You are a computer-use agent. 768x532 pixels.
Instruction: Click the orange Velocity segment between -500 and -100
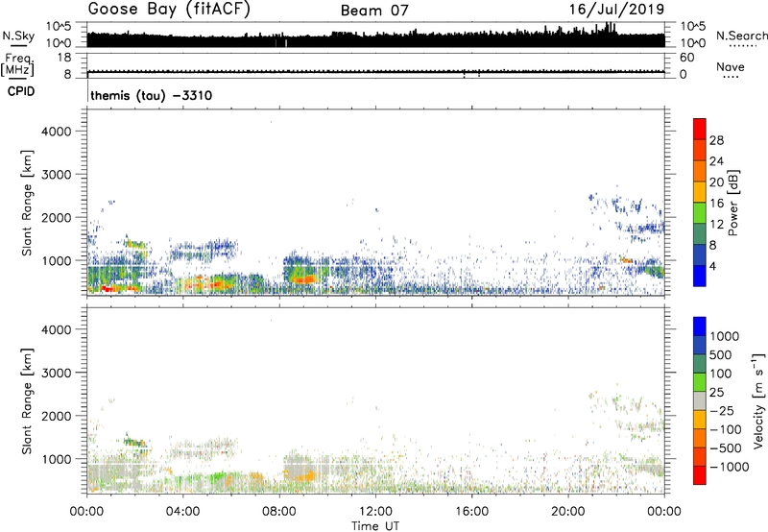pyautogui.click(x=700, y=438)
